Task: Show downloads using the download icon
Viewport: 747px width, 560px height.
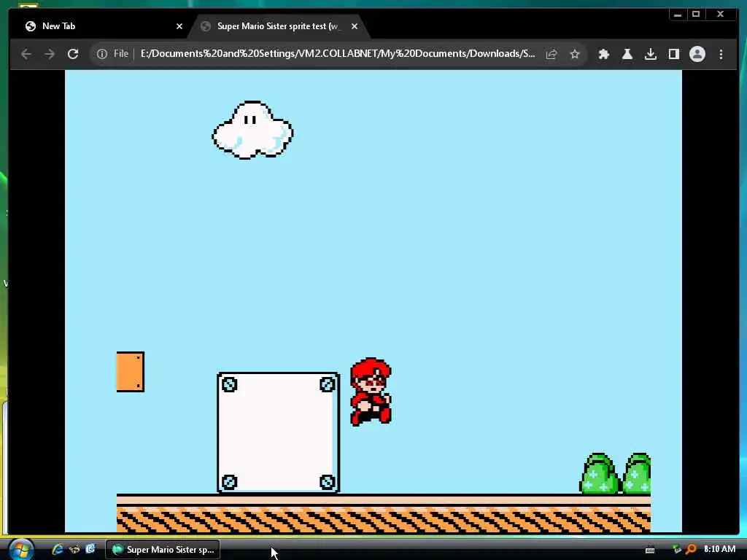Action: 650,54
